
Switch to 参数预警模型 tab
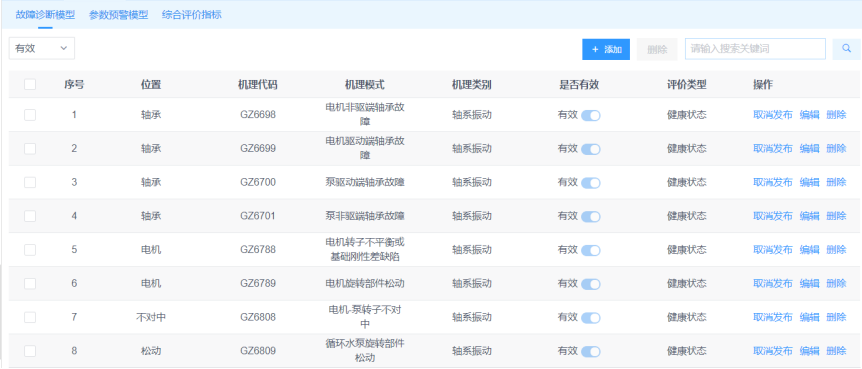coord(118,15)
